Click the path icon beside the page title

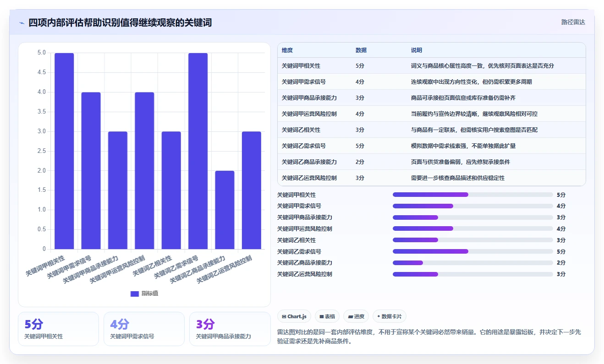pyautogui.click(x=22, y=22)
